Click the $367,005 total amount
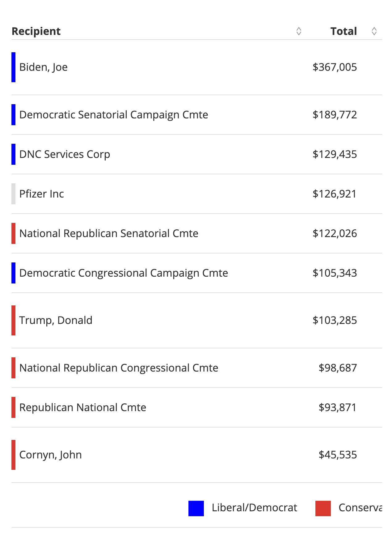The height and width of the screenshot is (536, 392). click(x=335, y=67)
